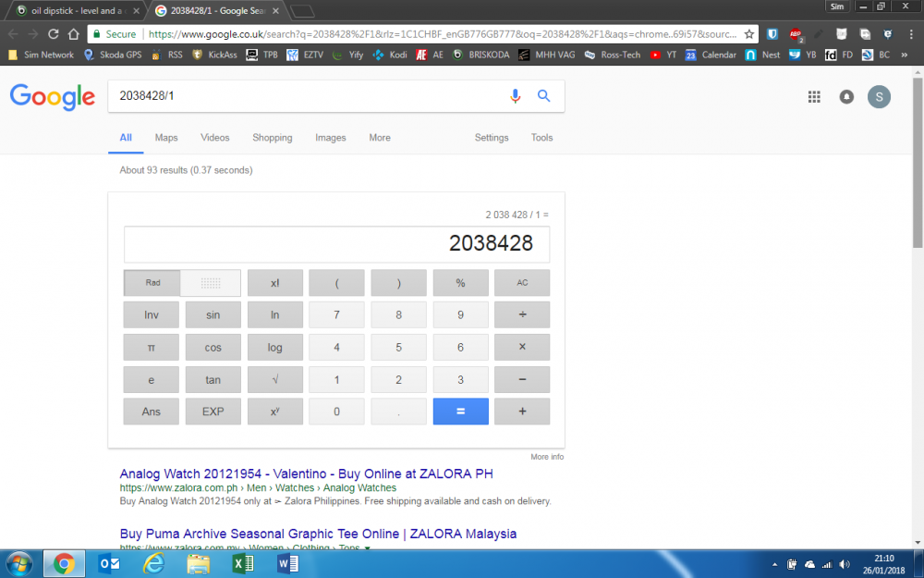Click the calculator AC clear button
Screen dimensions: 924x578
click(x=522, y=282)
